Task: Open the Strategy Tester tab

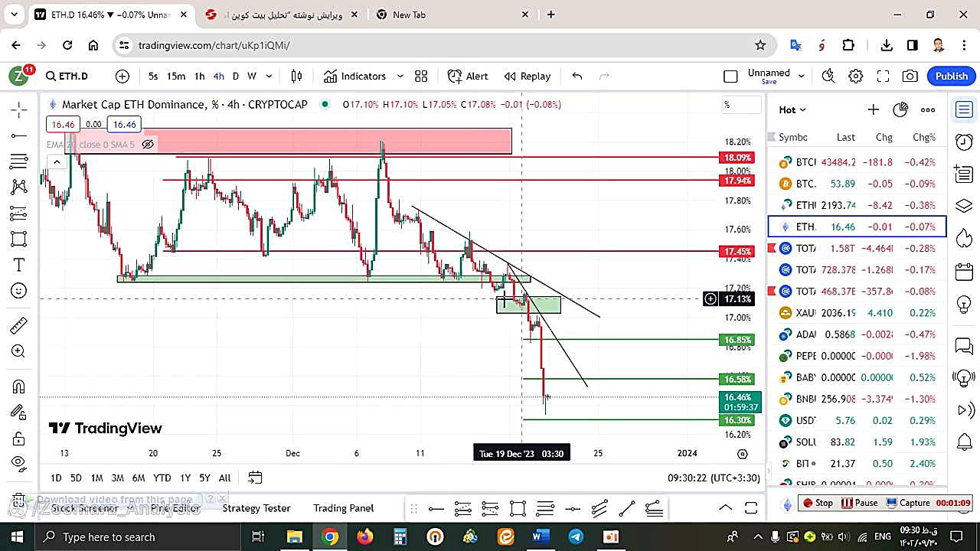Action: click(x=256, y=507)
